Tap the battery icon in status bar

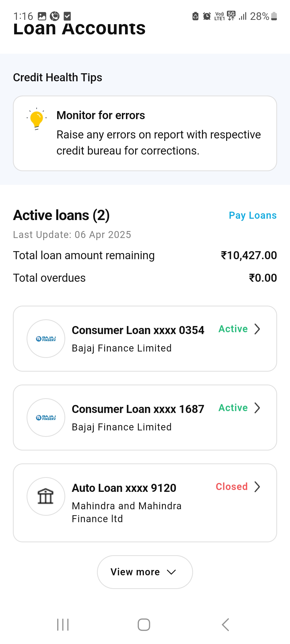pos(274,16)
